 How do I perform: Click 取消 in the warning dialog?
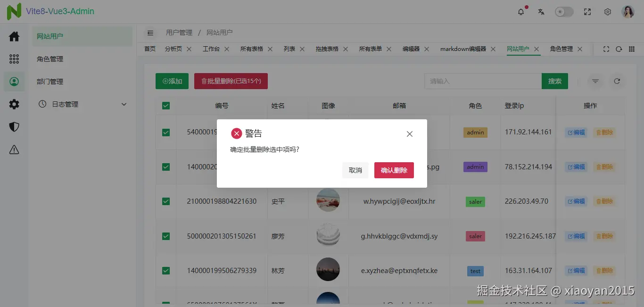[355, 170]
